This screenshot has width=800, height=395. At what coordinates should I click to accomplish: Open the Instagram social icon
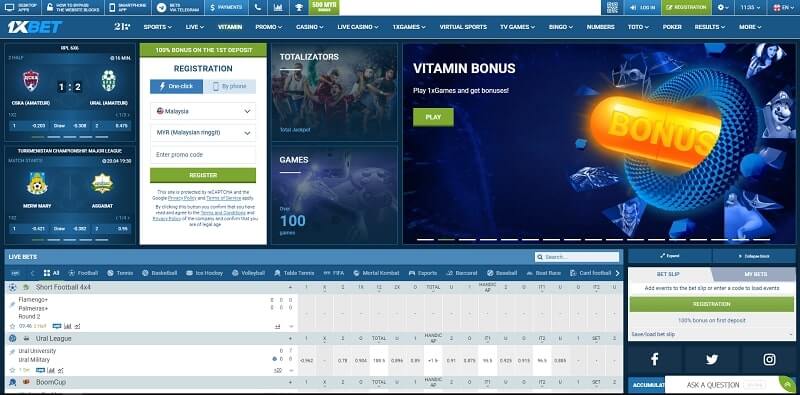(769, 359)
